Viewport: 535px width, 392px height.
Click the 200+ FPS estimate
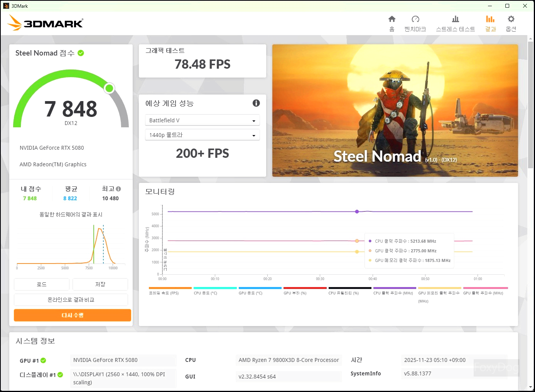pyautogui.click(x=203, y=154)
